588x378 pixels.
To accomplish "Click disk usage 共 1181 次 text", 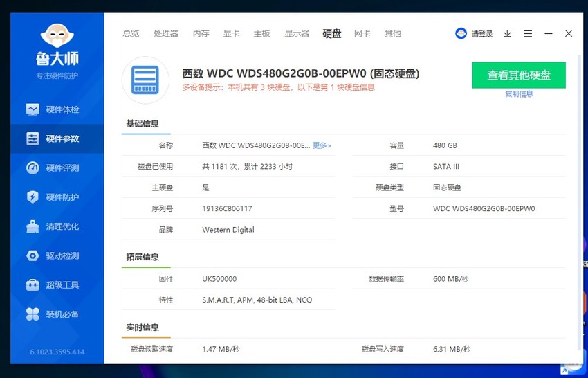I will (247, 166).
